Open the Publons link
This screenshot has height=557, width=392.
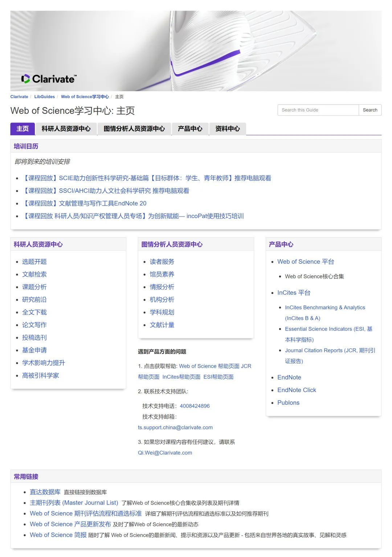point(288,403)
